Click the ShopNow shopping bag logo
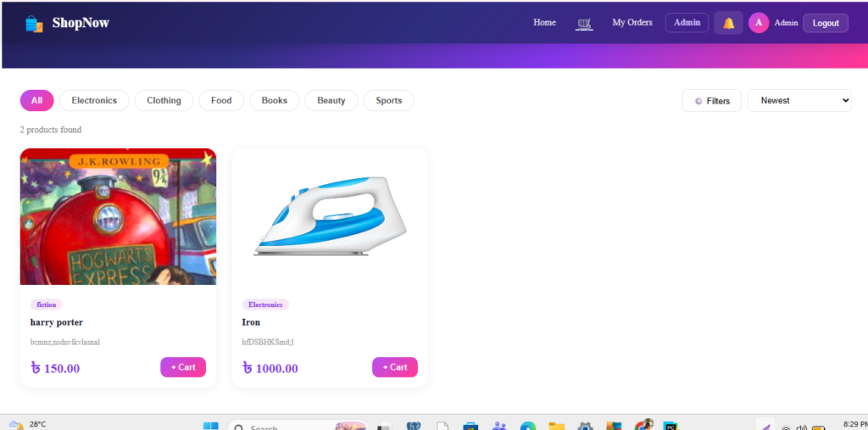The height and width of the screenshot is (430, 868). (x=34, y=23)
